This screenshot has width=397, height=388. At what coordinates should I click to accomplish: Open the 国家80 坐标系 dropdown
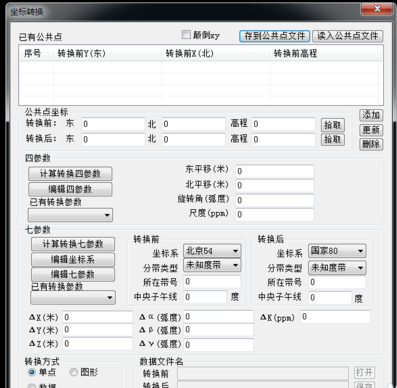coord(337,251)
